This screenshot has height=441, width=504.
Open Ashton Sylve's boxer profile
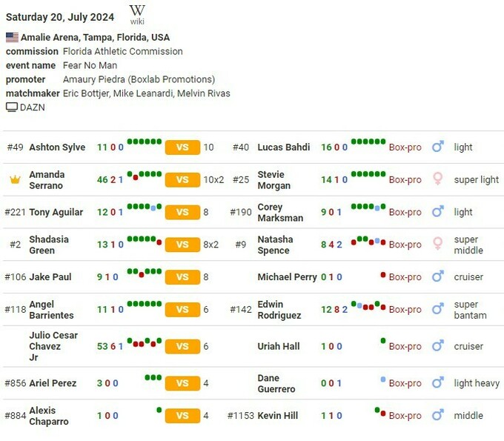tap(57, 147)
